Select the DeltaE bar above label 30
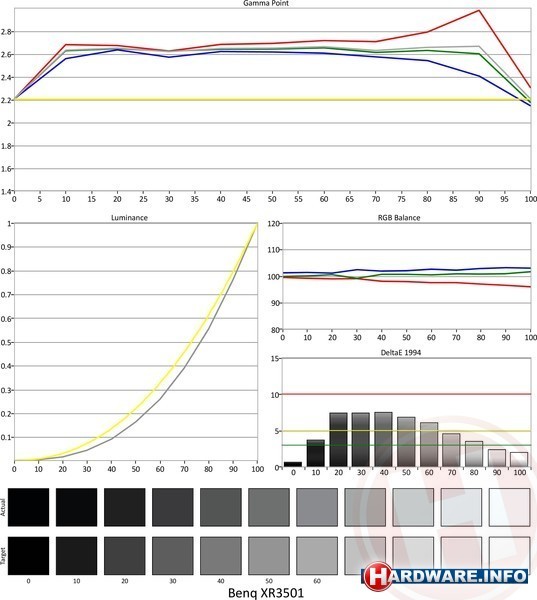537x600 pixels. pos(361,440)
